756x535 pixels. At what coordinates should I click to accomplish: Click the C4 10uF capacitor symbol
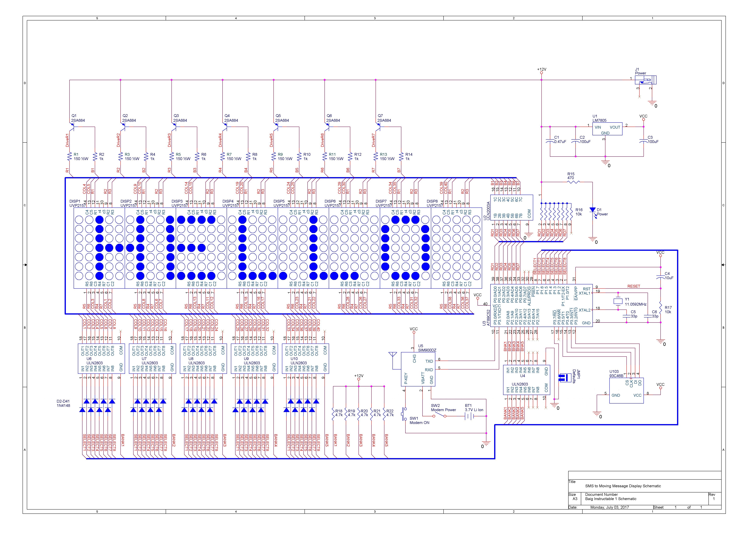661,277
